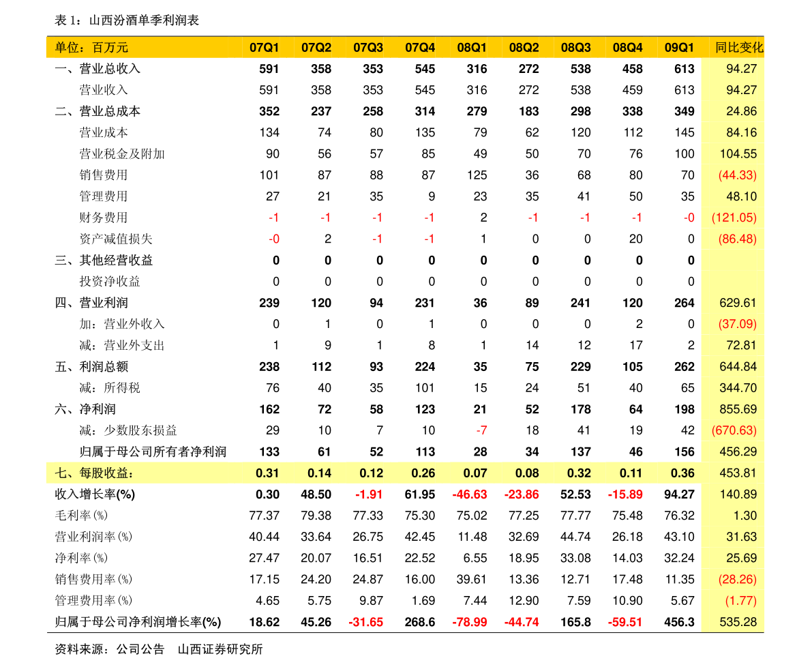Click the 07Q3 column header
Viewport: 812px width, 669px height.
pyautogui.click(x=368, y=48)
